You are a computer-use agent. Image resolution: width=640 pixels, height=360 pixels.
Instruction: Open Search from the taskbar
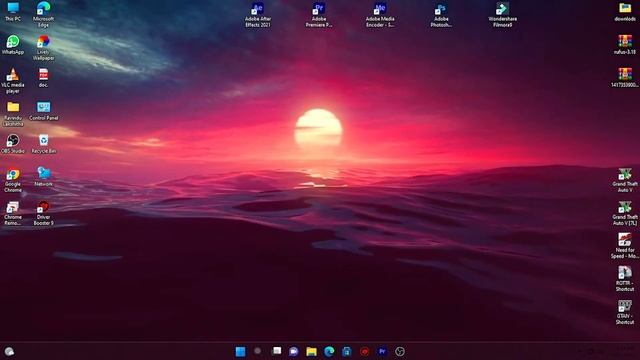pos(258,351)
